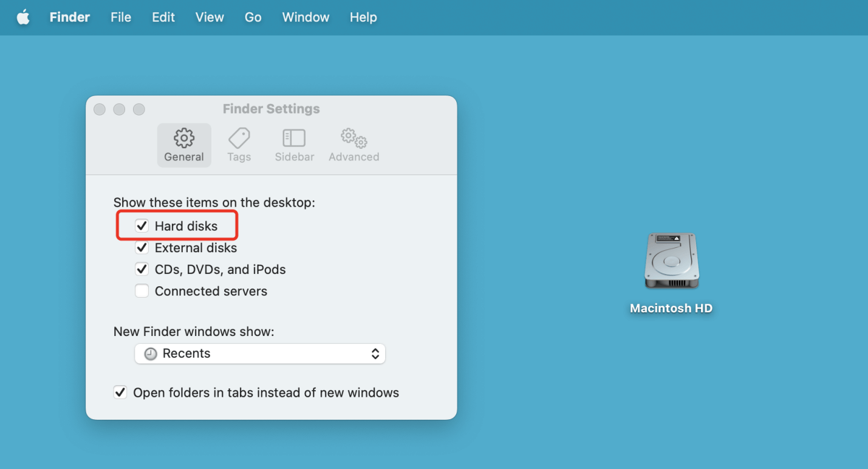Open the Finder menu

tap(69, 17)
